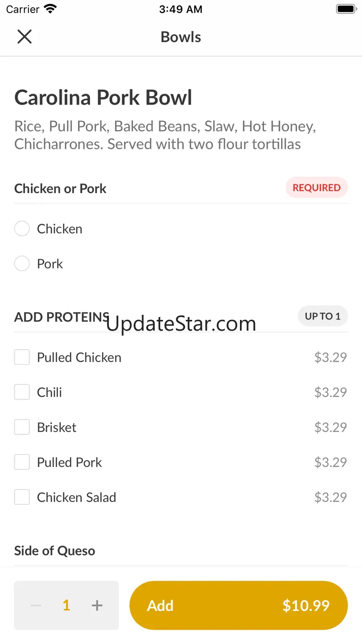Tap the UP TO 1 badge

pyautogui.click(x=323, y=316)
